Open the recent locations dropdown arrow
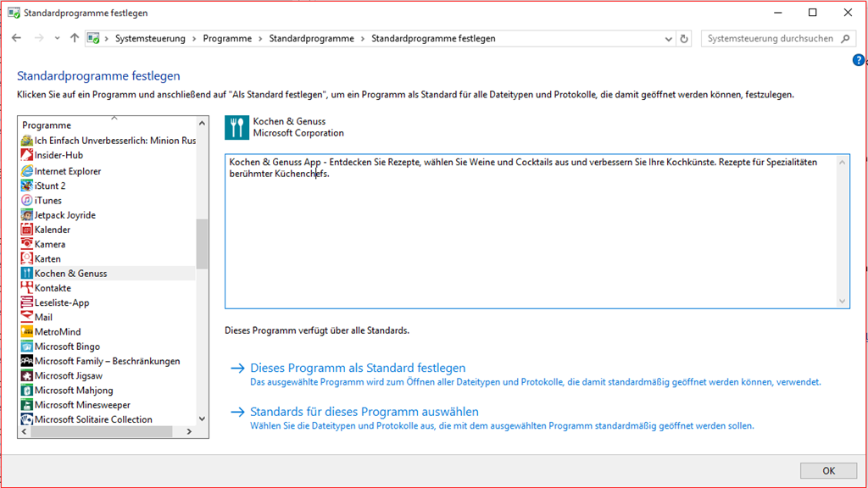 [57, 38]
